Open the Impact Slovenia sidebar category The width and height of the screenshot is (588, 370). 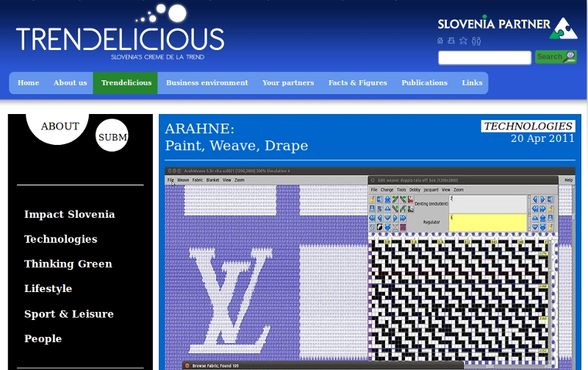click(69, 214)
